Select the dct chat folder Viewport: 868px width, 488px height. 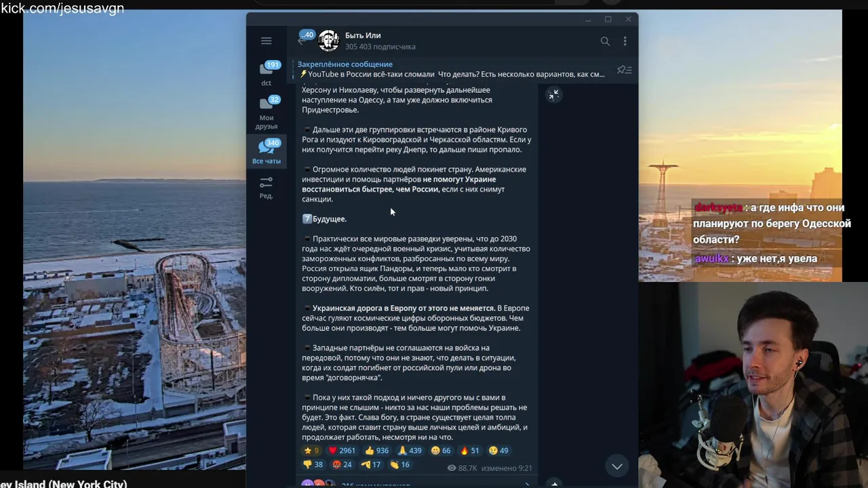266,74
